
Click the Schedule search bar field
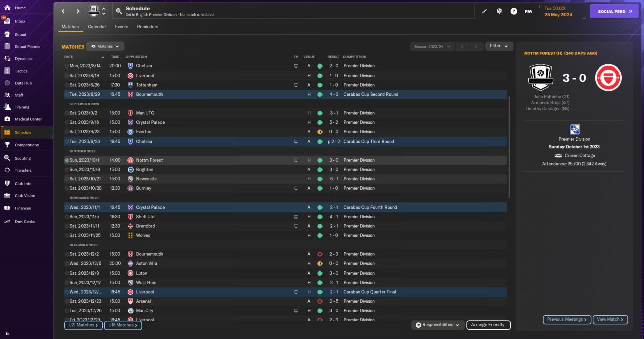pyautogui.click(x=294, y=11)
